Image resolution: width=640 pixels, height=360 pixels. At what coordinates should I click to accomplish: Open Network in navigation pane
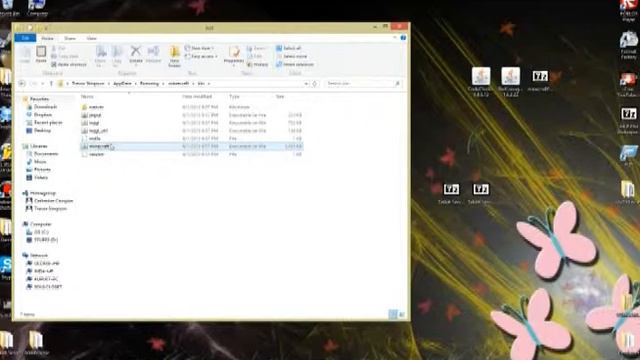[36, 255]
